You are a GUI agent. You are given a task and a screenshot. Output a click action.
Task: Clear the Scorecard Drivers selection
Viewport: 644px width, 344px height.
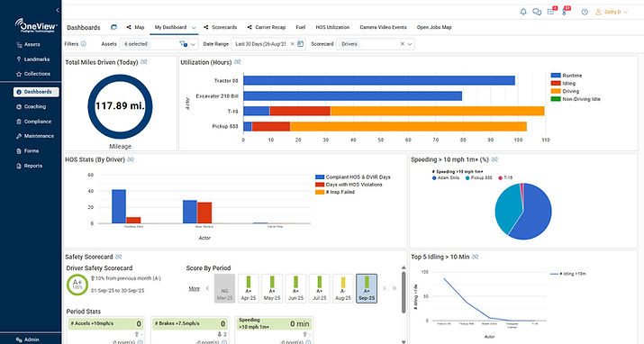[x=402, y=44]
